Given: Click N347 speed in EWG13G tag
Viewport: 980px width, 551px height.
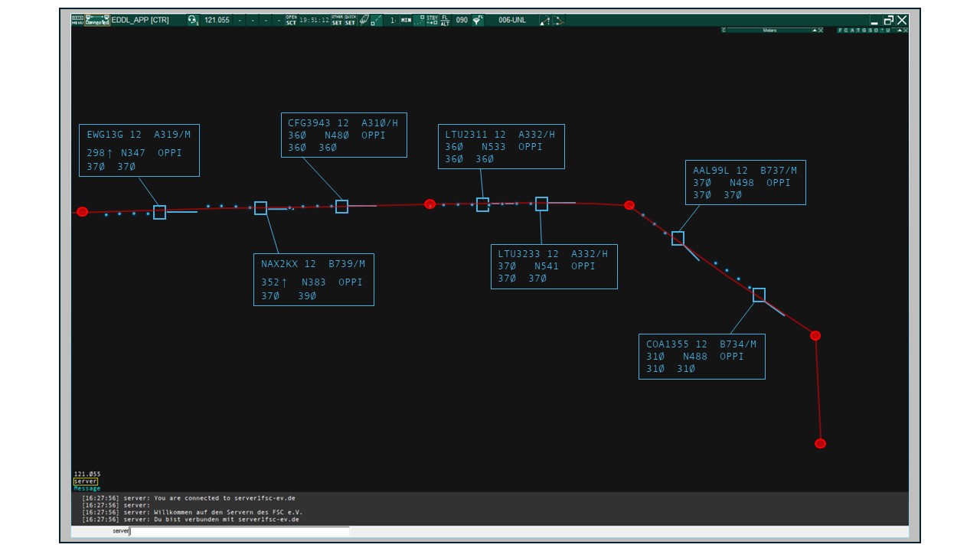Looking at the screenshot, I should pyautogui.click(x=133, y=153).
